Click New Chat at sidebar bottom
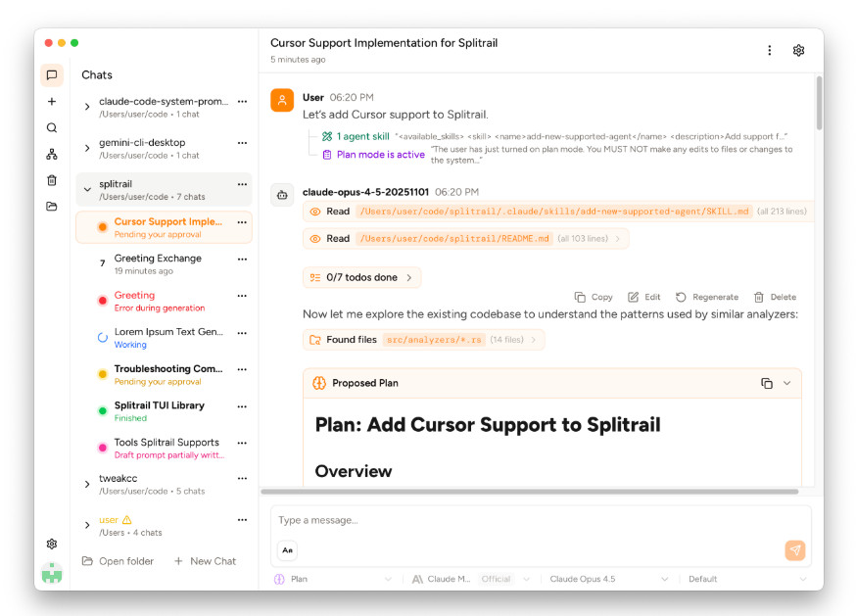 click(x=205, y=561)
